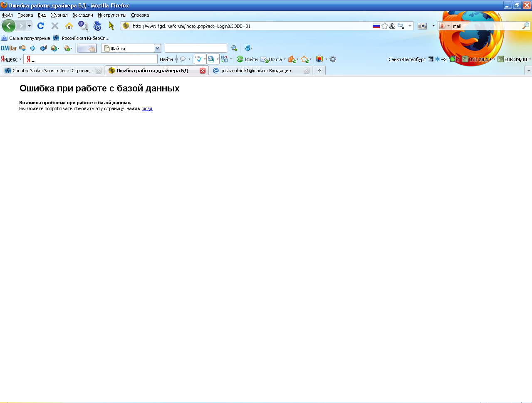
Task: Click the ampersand icon in address bar
Action: click(392, 26)
